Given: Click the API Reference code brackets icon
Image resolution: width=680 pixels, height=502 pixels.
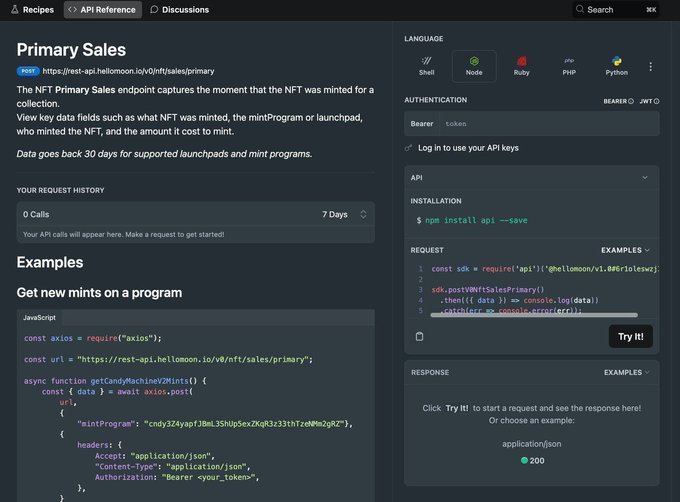Looking at the screenshot, I should tap(72, 10).
